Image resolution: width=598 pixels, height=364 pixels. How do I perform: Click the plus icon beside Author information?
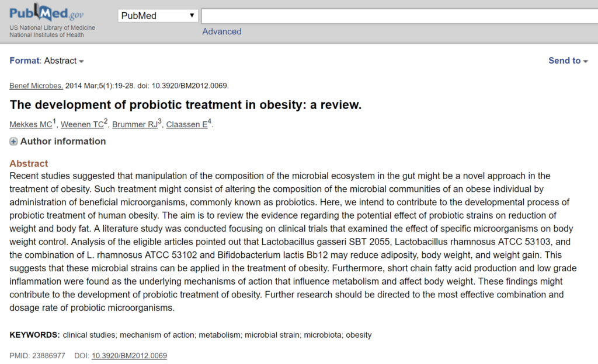[x=13, y=142]
